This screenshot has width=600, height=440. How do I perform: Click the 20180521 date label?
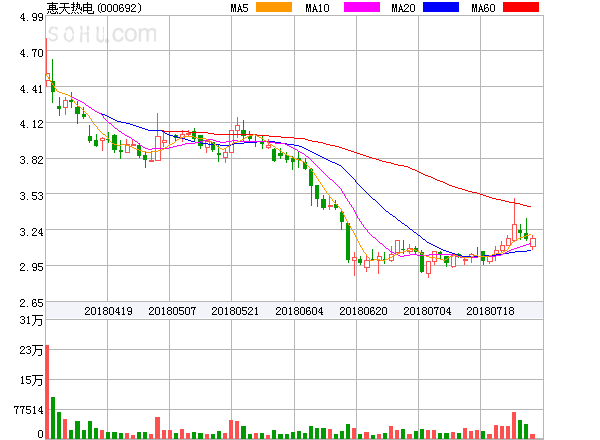click(235, 311)
